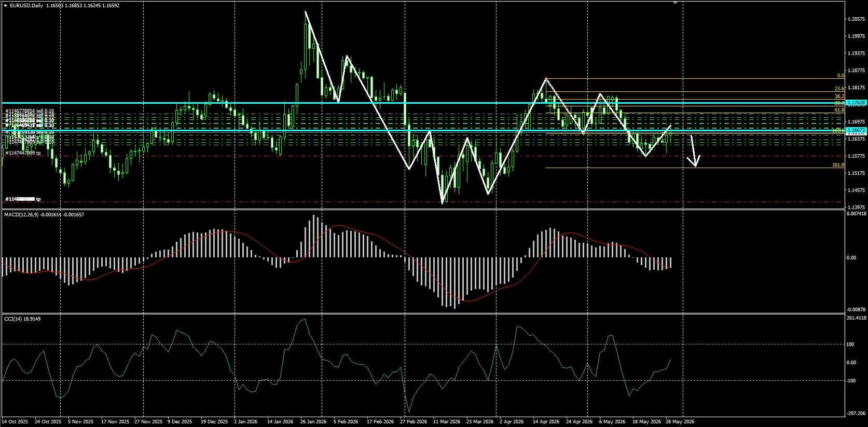Click the 1.15175 price axis value
The width and height of the screenshot is (868, 427).
point(856,173)
